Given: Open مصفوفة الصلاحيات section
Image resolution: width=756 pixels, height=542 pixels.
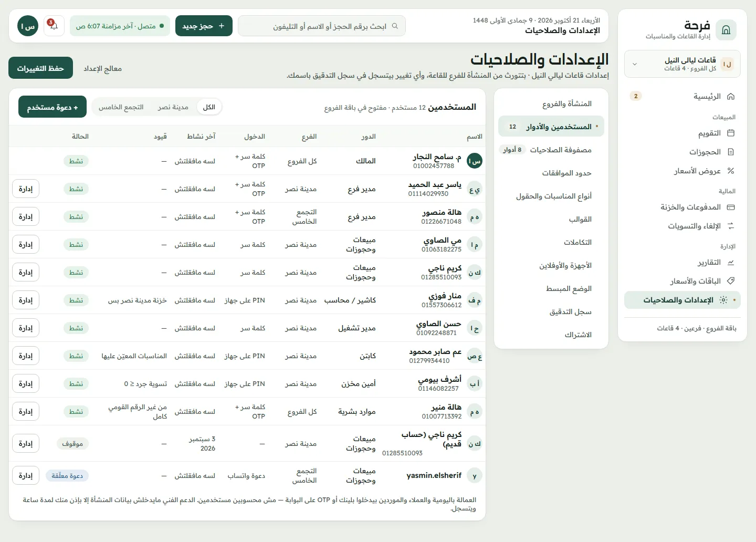Looking at the screenshot, I should click(551, 150).
